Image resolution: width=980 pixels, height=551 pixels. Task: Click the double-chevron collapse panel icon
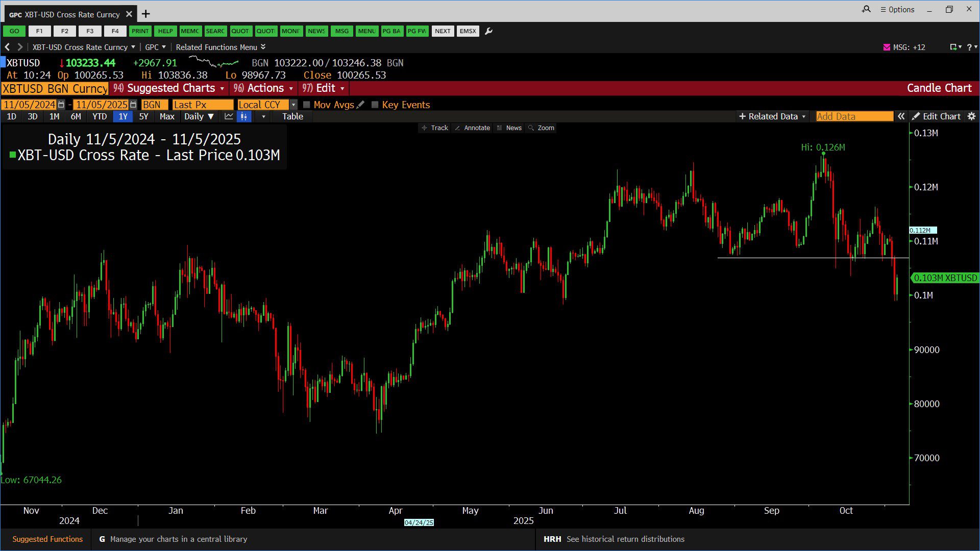pos(901,116)
